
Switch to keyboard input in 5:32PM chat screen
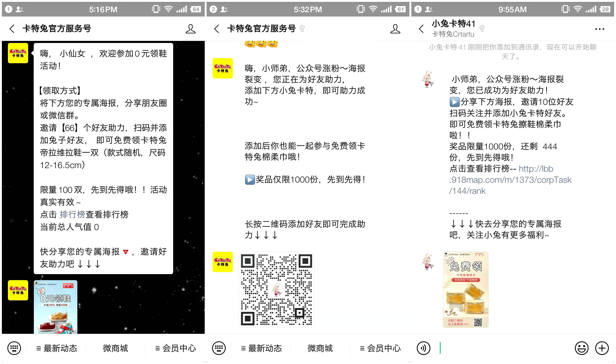[x=219, y=348]
